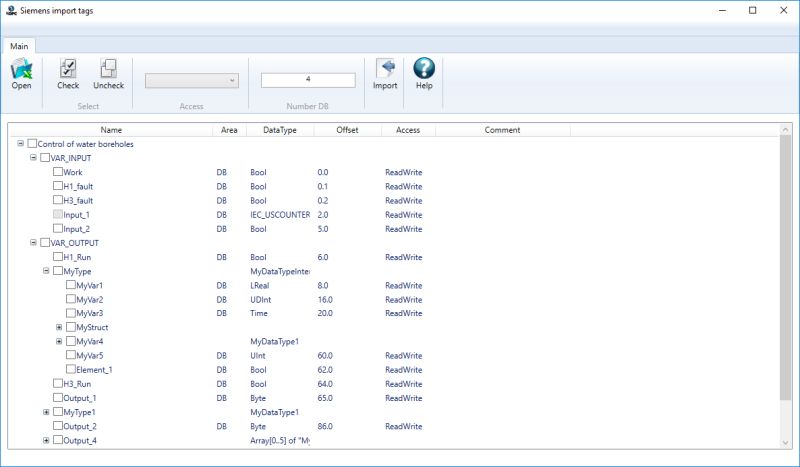Expand the MyVar4 node
Screen dimensions: 800x467
pyautogui.click(x=59, y=341)
